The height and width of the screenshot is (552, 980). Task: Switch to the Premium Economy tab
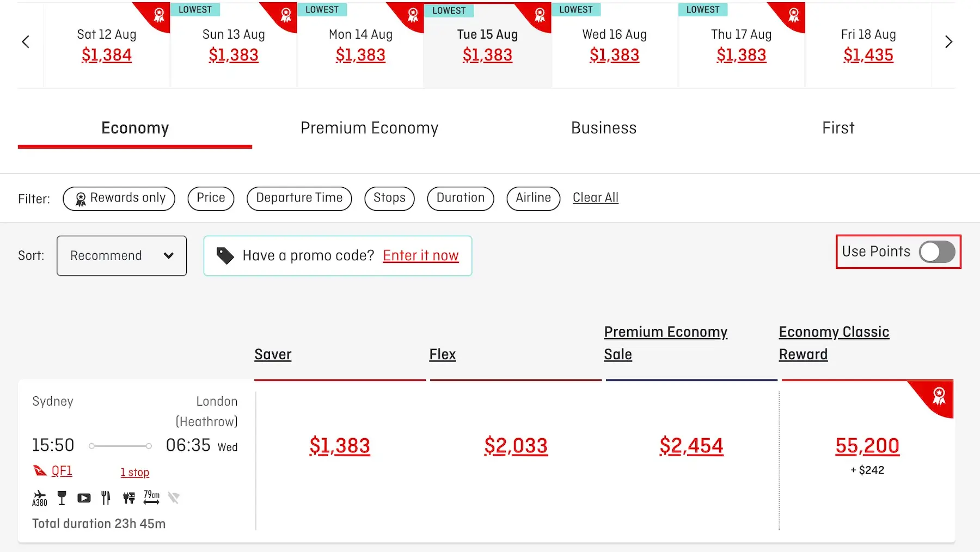click(x=369, y=128)
